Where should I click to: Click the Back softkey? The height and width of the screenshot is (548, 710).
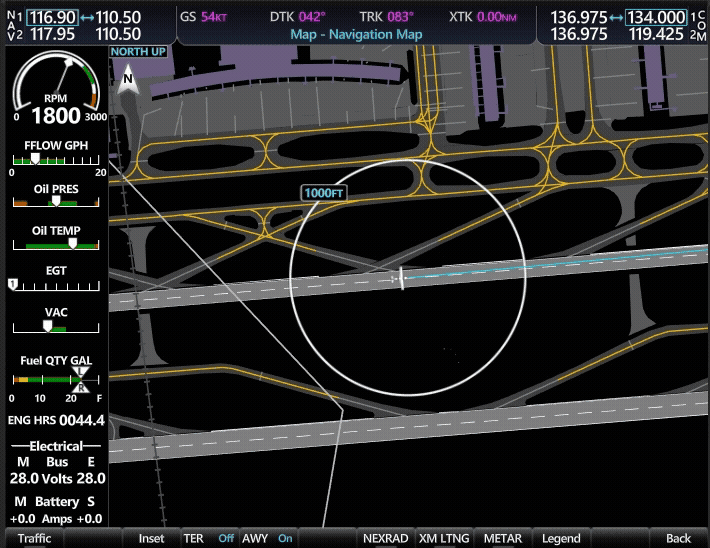tap(678, 538)
